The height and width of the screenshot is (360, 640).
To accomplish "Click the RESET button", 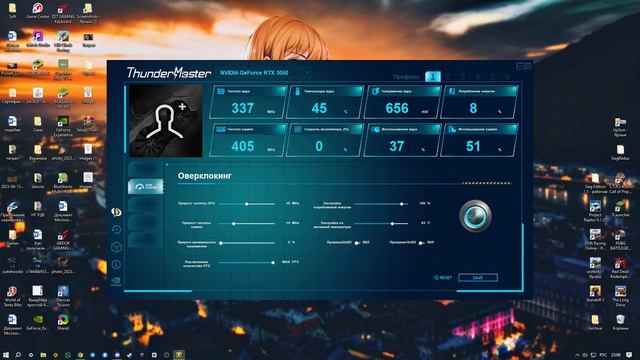I will pos(443,278).
